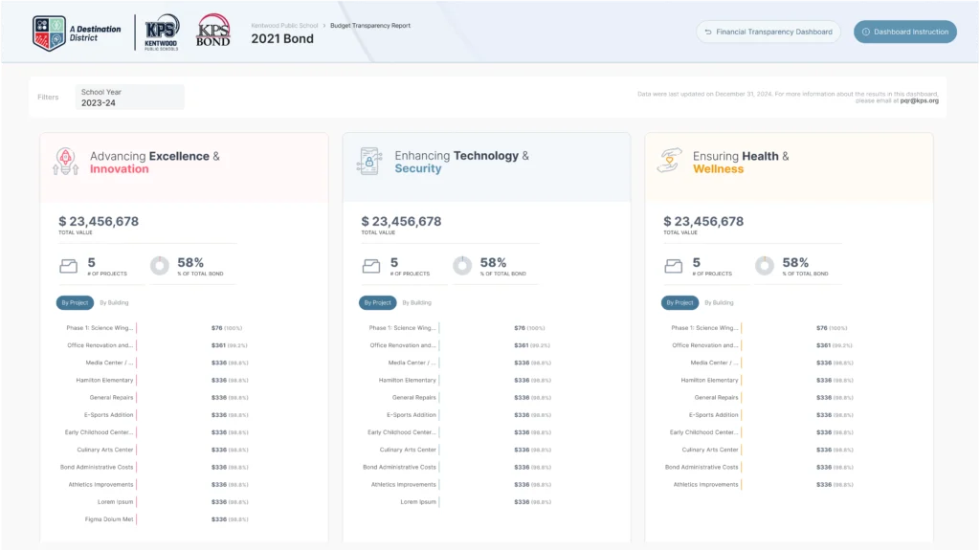Click the folder icon in Health & Wellness card
This screenshot has height=550, width=980.
[673, 266]
